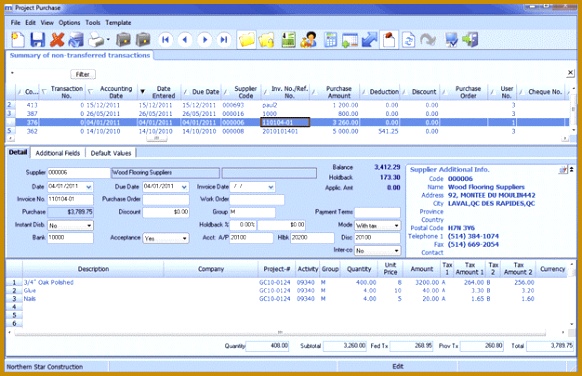Click the open yellow folder icon
This screenshot has width=582, height=376.
click(x=247, y=40)
